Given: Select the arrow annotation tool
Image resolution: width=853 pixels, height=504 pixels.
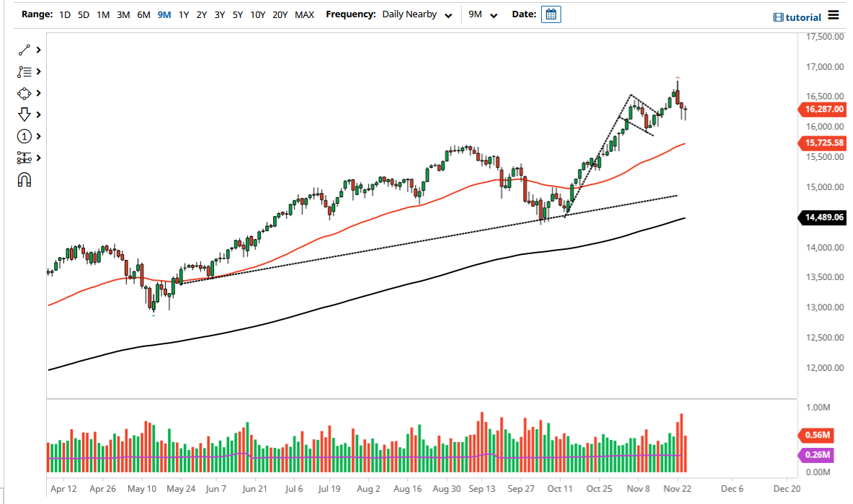Looking at the screenshot, I should (x=23, y=114).
